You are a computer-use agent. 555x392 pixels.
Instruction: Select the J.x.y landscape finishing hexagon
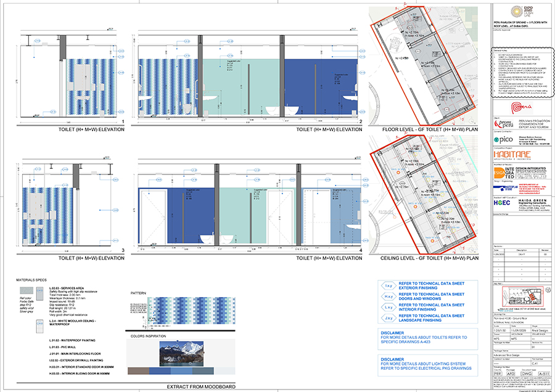(x=388, y=318)
